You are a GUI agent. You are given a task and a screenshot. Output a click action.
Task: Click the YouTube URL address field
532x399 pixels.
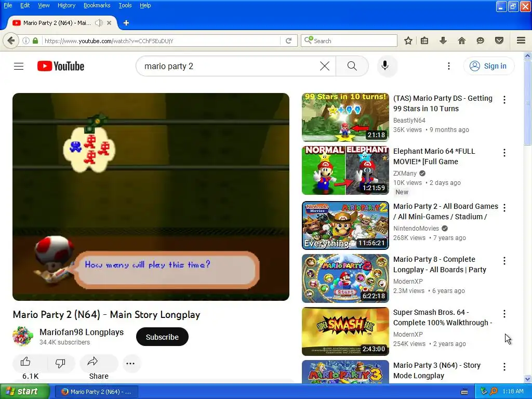click(162, 41)
